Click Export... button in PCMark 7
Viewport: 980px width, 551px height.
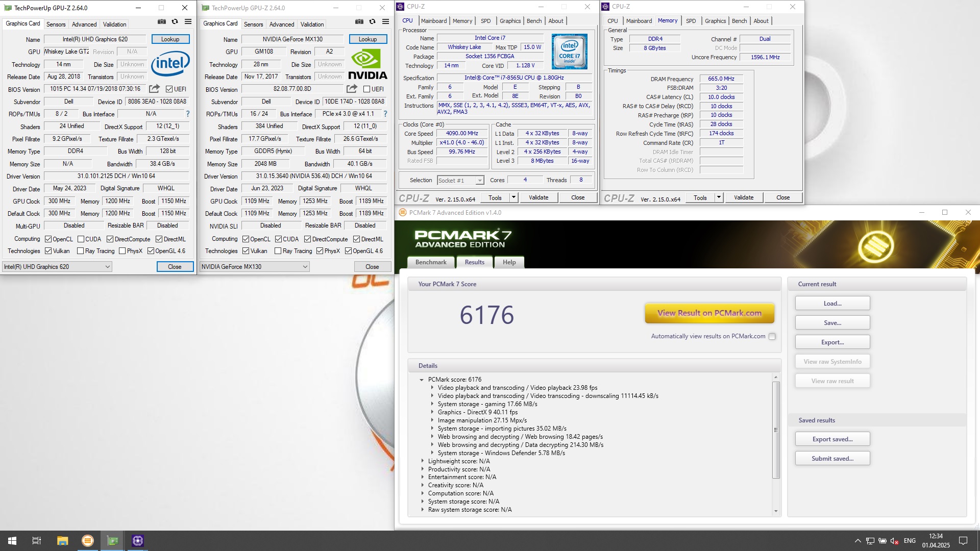[832, 342]
